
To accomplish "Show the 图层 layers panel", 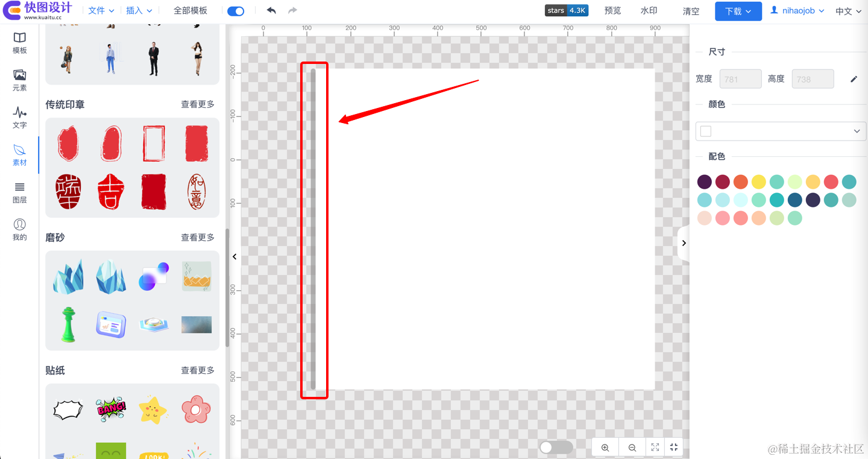I will point(20,193).
